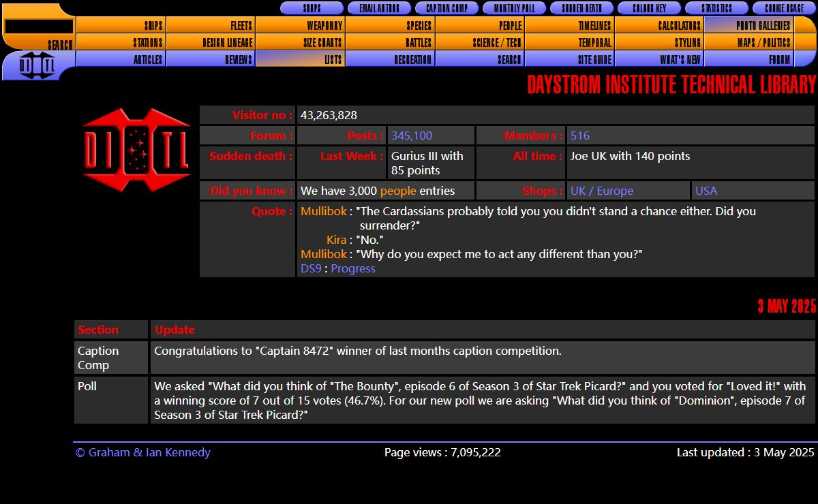
Task: Click the 'Section' table column header
Action: tap(98, 330)
